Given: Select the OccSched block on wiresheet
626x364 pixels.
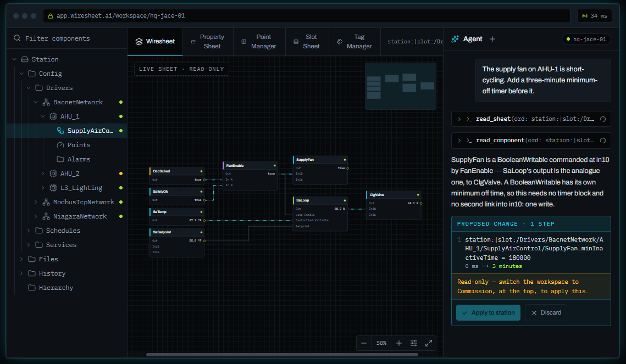Looking at the screenshot, I should 177,176.
